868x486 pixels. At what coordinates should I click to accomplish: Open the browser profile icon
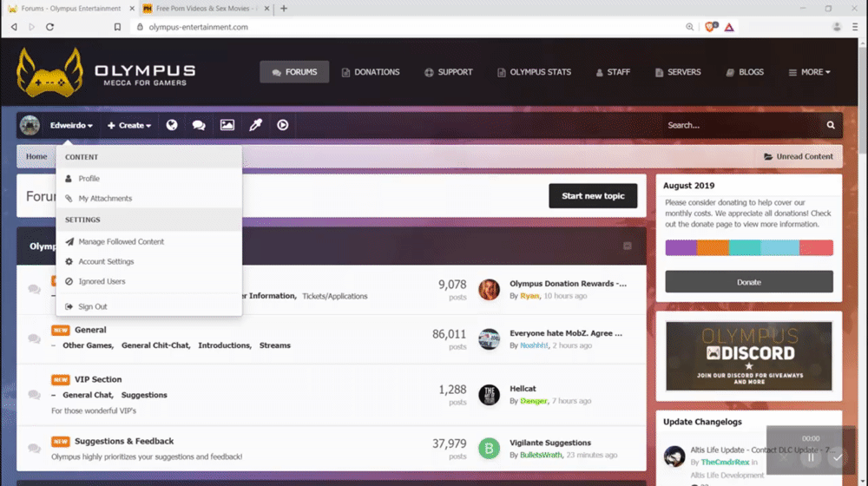pyautogui.click(x=837, y=27)
